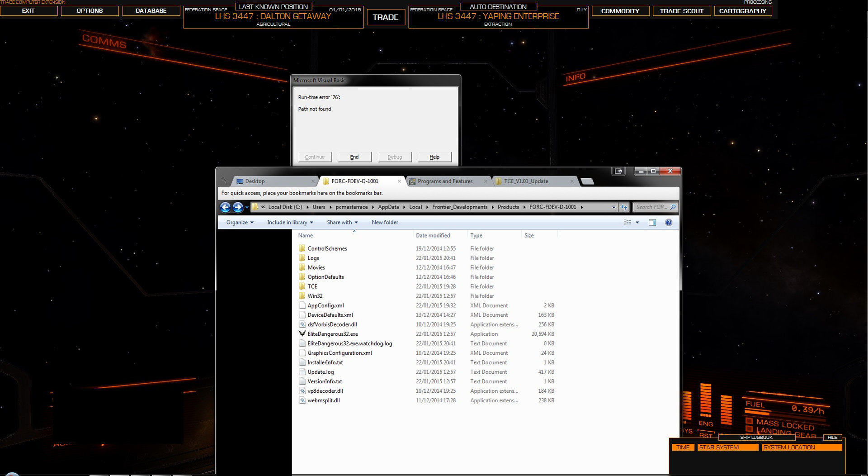Viewport: 868px width, 476px height.
Task: Switch to the Desktop tab
Action: [274, 181]
